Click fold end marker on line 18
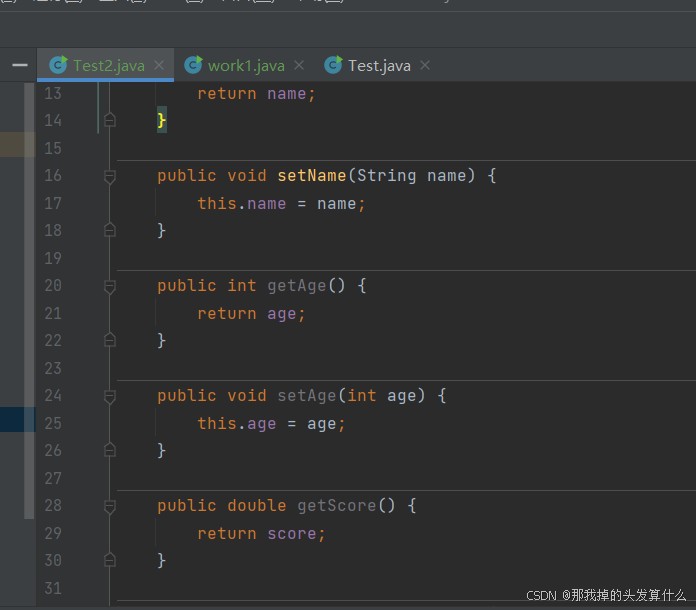 [110, 230]
